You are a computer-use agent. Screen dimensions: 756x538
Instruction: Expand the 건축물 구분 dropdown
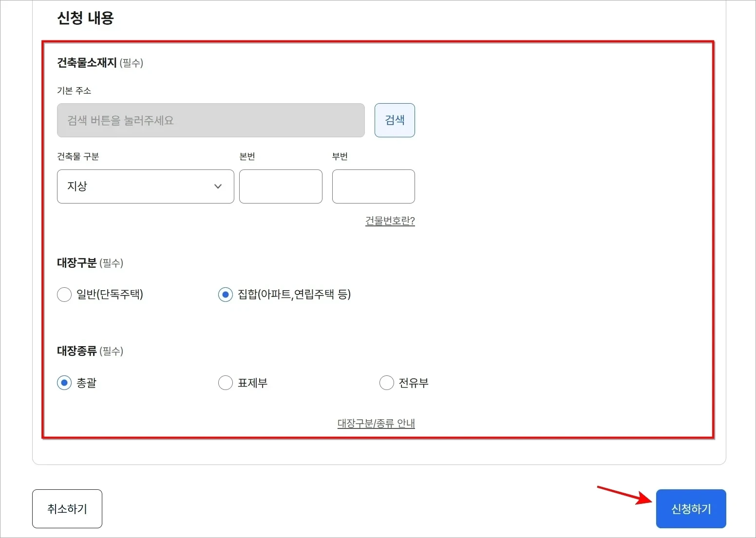pos(145,186)
